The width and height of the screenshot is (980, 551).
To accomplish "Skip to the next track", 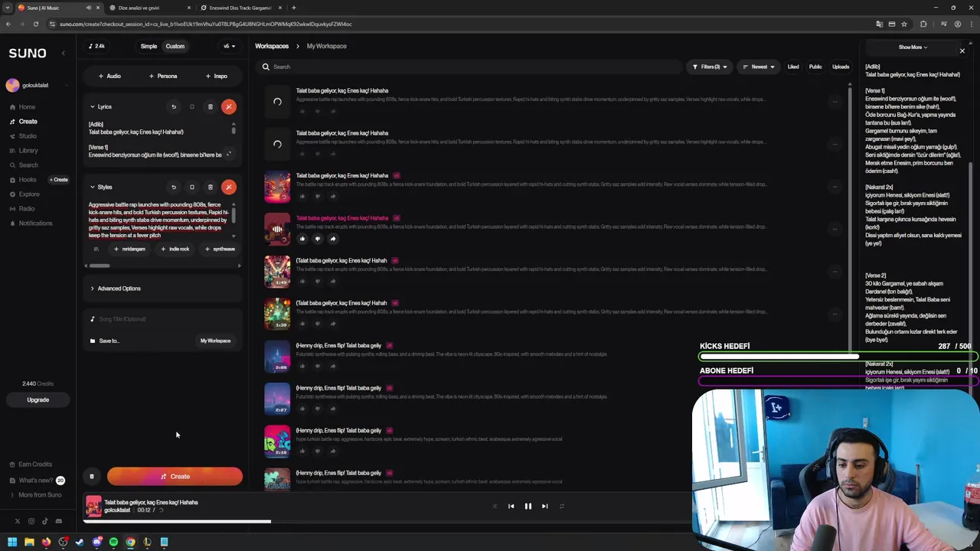I will pyautogui.click(x=544, y=506).
